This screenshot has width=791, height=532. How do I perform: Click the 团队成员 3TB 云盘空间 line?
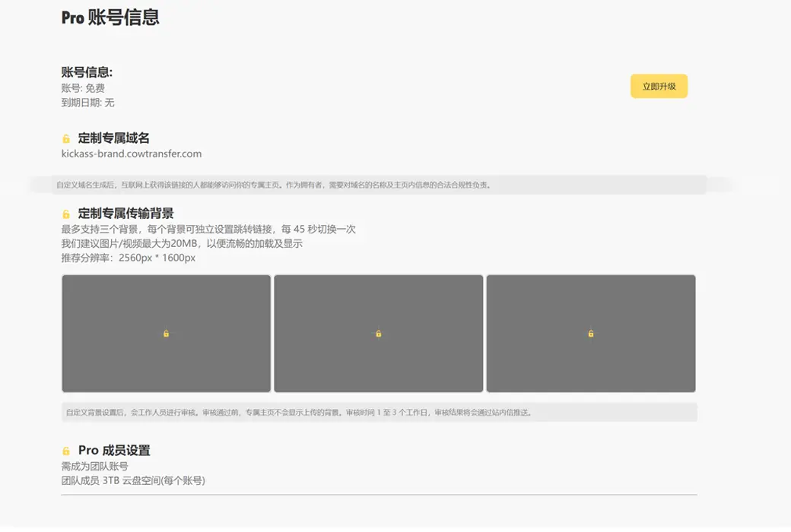(x=133, y=480)
